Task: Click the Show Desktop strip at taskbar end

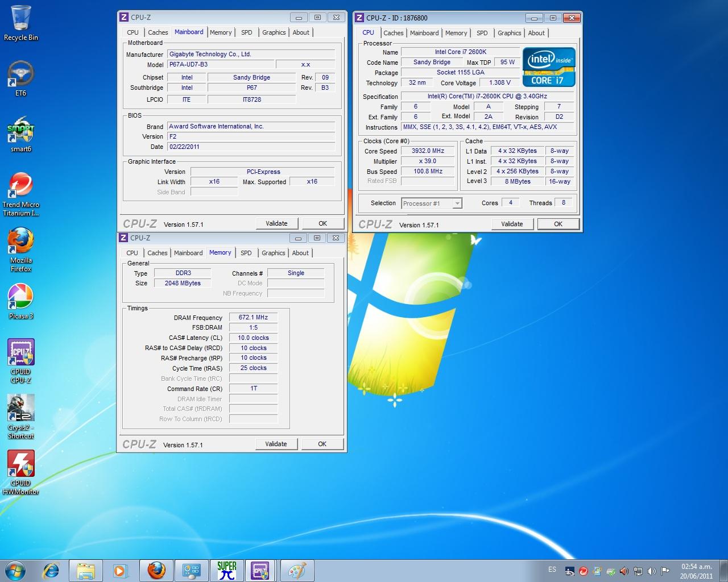Action: pyautogui.click(x=723, y=571)
